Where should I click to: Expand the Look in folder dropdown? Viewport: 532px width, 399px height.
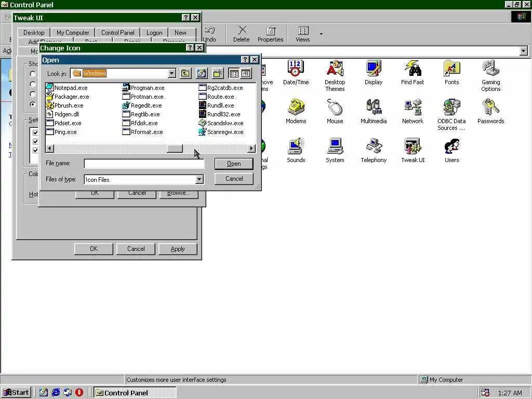[x=171, y=73]
